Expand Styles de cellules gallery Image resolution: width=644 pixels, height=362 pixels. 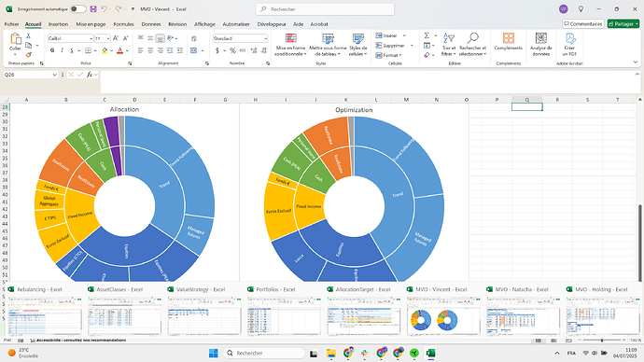coord(358,45)
